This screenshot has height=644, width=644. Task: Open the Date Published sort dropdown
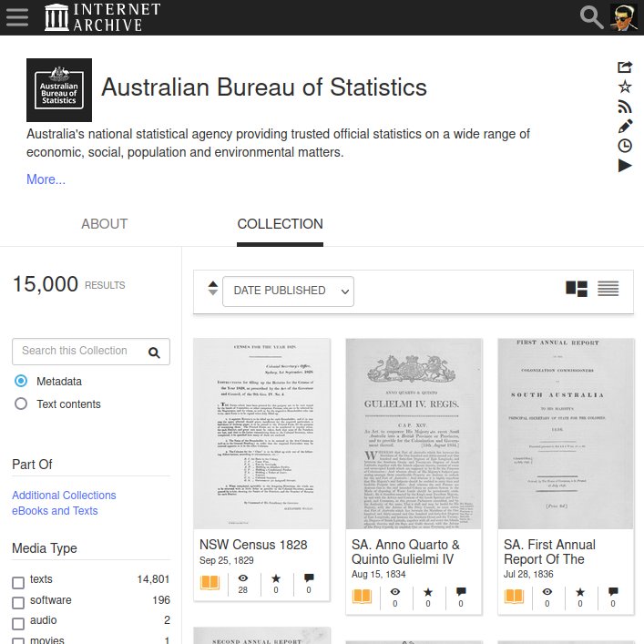(288, 291)
